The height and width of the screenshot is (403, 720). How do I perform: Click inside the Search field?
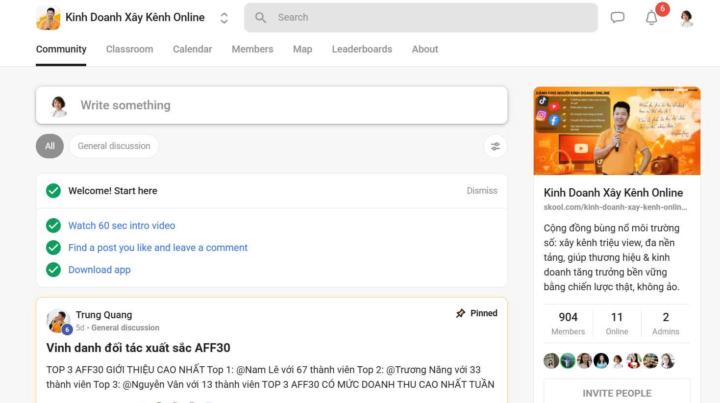coord(421,17)
